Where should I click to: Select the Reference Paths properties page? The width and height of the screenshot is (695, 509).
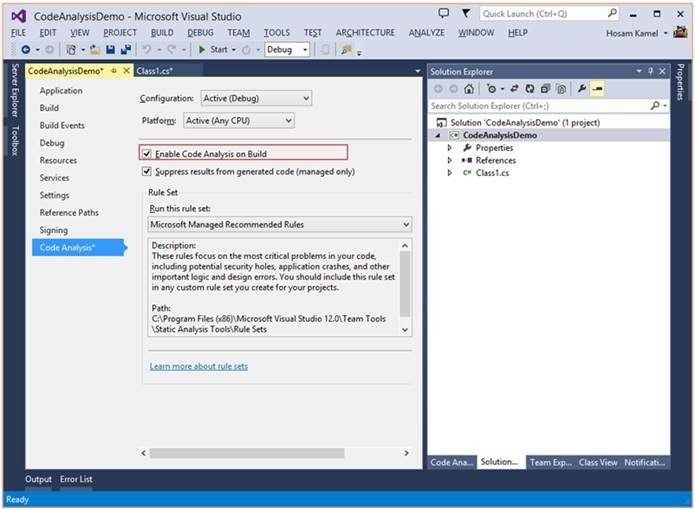coord(69,213)
